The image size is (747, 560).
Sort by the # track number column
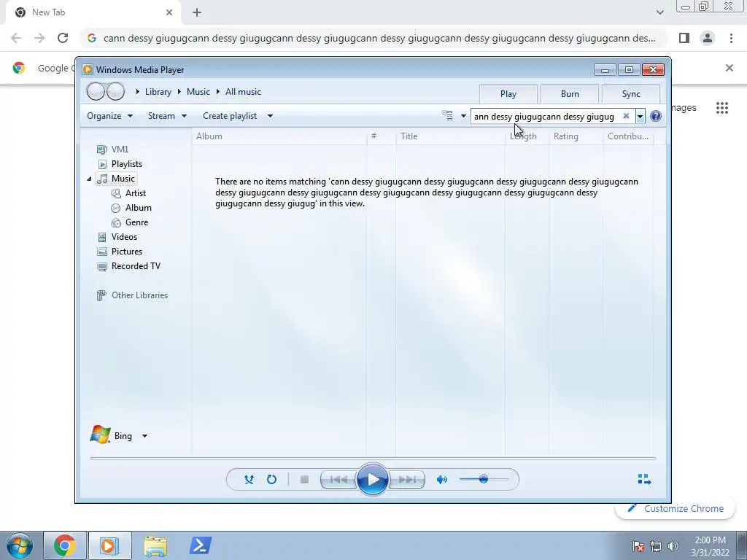point(381,136)
